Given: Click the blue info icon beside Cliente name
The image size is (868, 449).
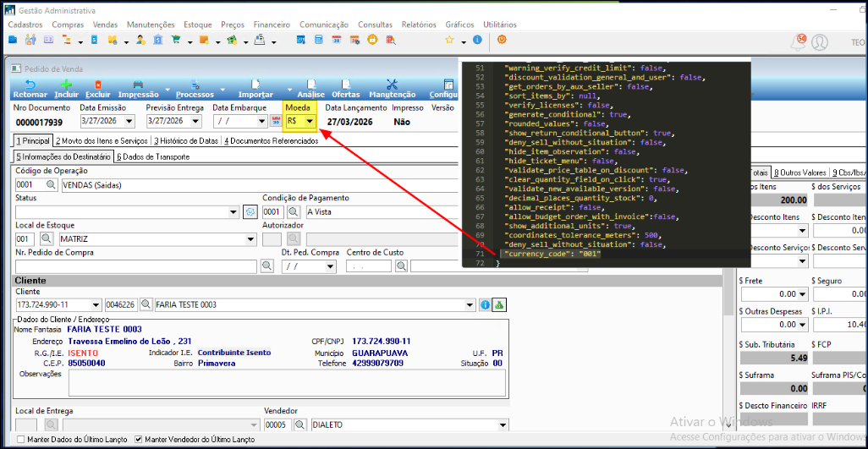Looking at the screenshot, I should tap(485, 304).
